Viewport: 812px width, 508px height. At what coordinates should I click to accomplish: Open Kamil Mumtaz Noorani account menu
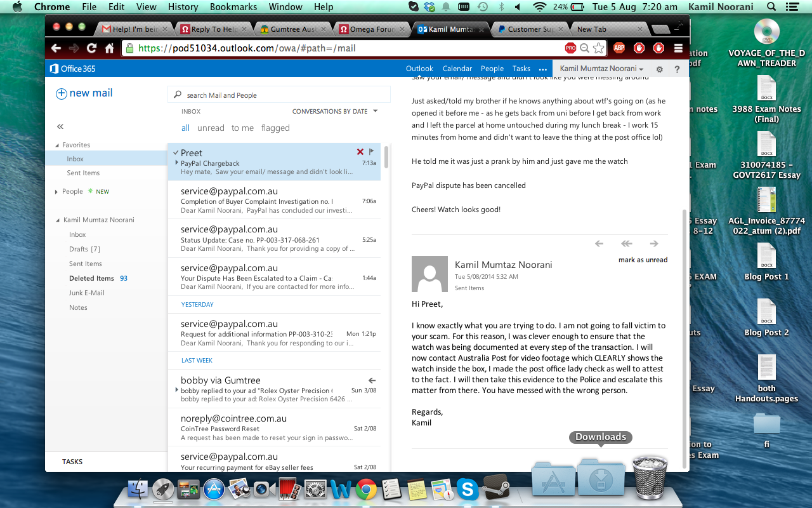click(x=601, y=69)
